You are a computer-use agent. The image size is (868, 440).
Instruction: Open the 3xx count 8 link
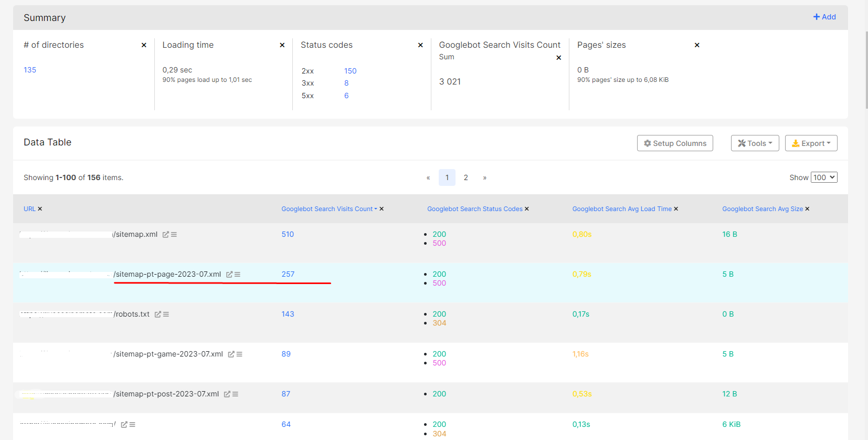[x=346, y=83]
